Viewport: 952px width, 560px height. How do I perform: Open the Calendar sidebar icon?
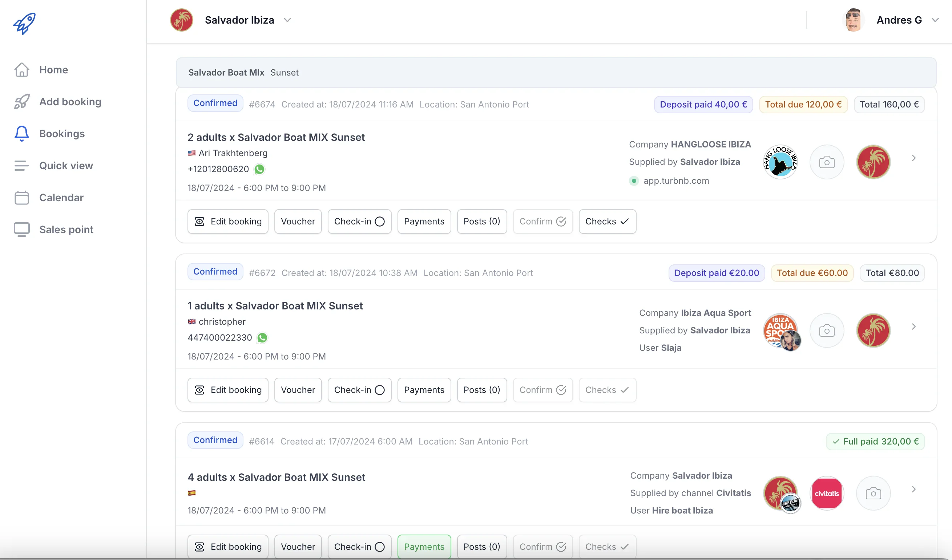(x=21, y=198)
